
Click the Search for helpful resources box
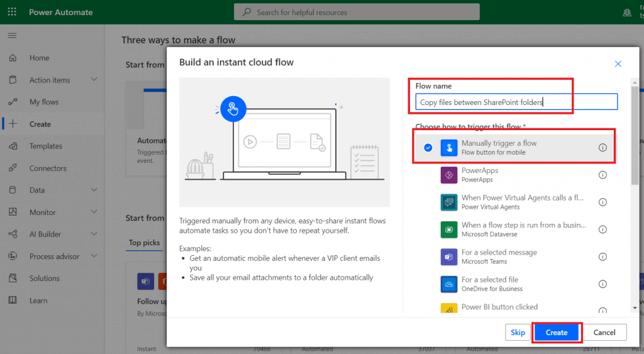click(357, 12)
